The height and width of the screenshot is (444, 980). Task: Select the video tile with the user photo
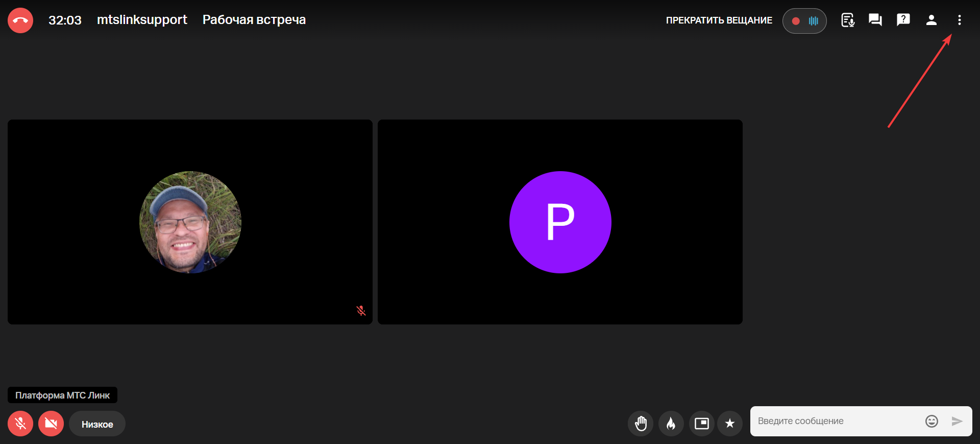[190, 222]
